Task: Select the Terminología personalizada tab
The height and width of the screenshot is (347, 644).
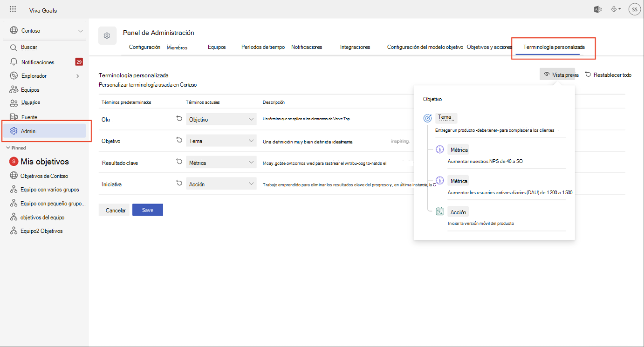Action: point(554,47)
